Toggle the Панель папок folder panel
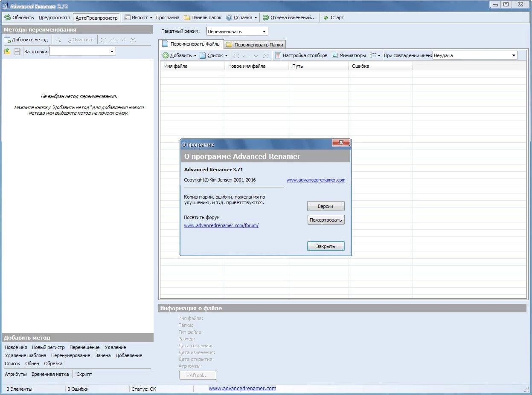The image size is (532, 395). 203,17
